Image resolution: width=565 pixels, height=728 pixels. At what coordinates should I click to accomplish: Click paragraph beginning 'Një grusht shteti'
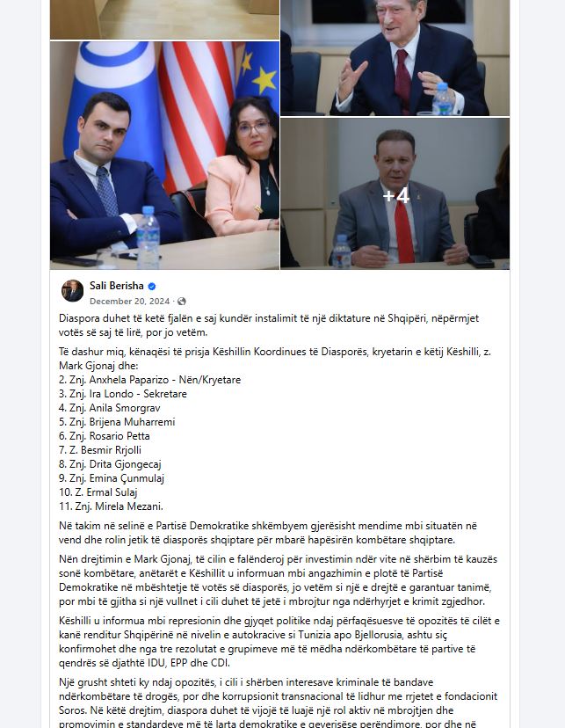pyautogui.click(x=278, y=703)
